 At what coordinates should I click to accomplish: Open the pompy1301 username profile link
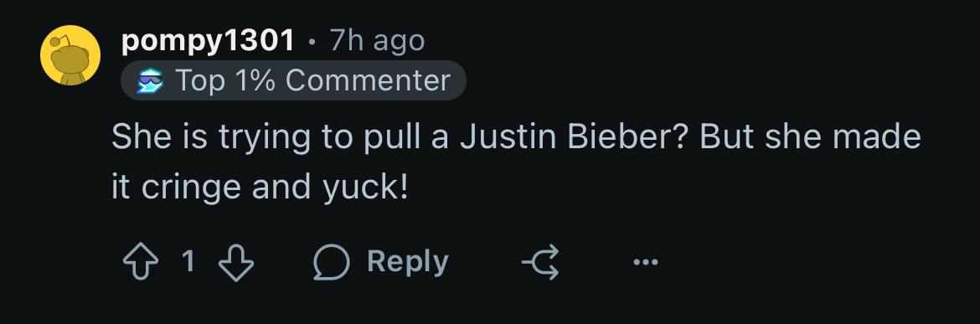pyautogui.click(x=208, y=41)
